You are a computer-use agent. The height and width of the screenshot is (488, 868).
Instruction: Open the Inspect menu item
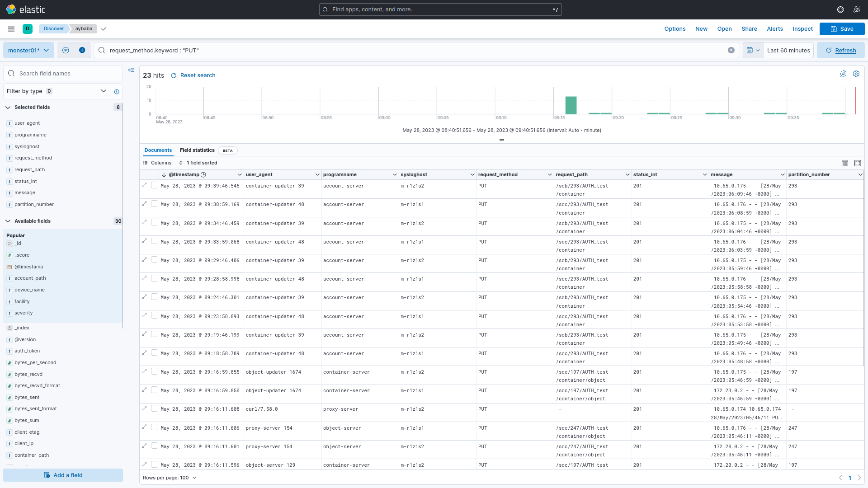802,29
